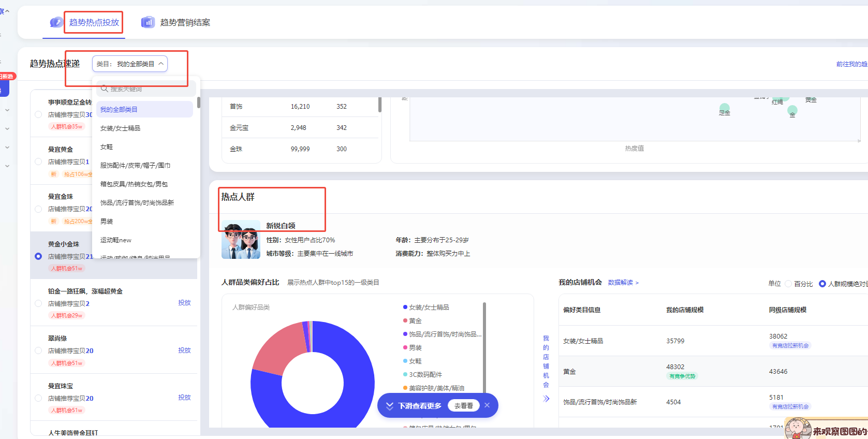Click the double chevron beside 我的店铺机会
The width and height of the screenshot is (868, 439).
[x=546, y=399]
